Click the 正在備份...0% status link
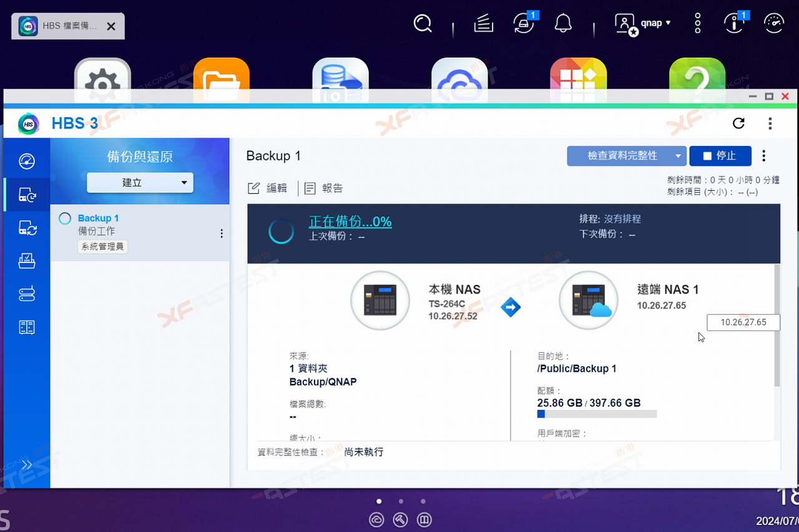The width and height of the screenshot is (799, 532). 350,221
